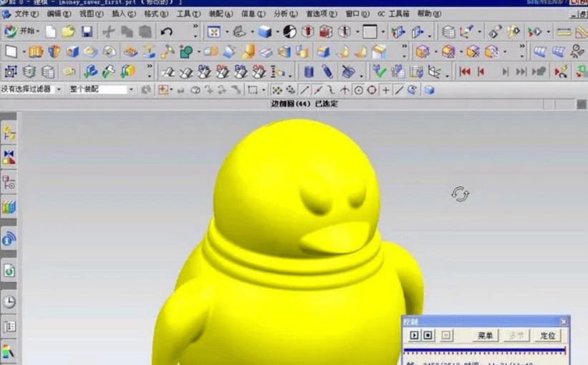Open dropdown next to Fit view icon
The width and height of the screenshot is (588, 365).
pyautogui.click(x=227, y=32)
